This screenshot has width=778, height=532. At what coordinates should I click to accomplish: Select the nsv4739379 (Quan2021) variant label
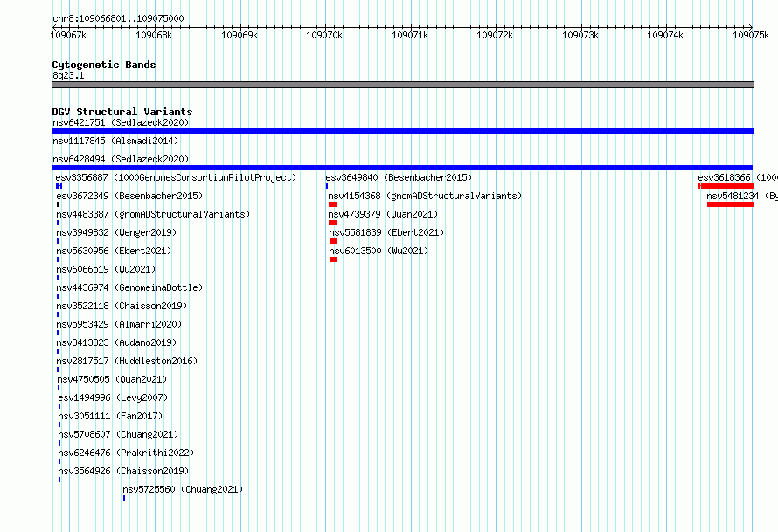click(x=383, y=214)
